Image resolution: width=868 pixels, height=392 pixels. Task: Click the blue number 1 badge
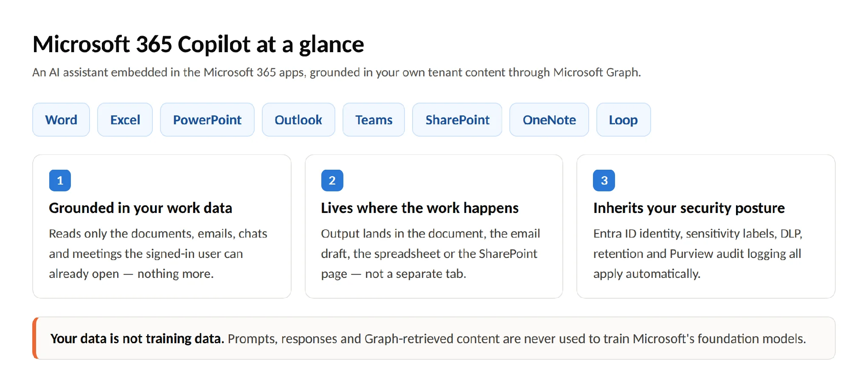click(60, 180)
